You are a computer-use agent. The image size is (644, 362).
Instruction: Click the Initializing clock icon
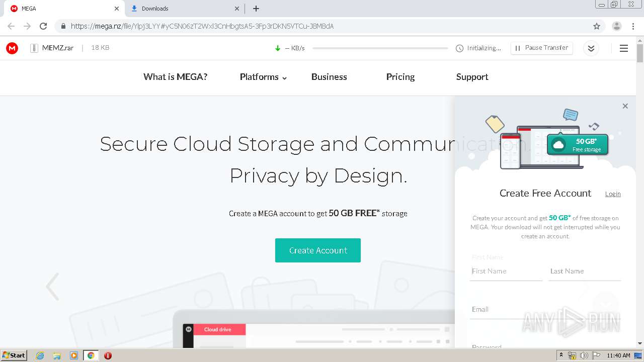459,48
